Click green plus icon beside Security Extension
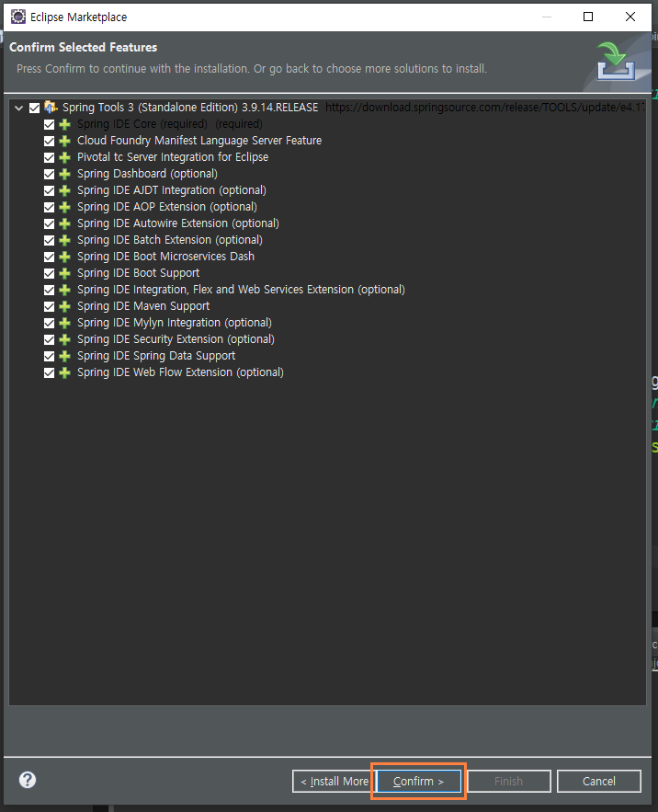This screenshot has height=812, width=658. [x=64, y=339]
